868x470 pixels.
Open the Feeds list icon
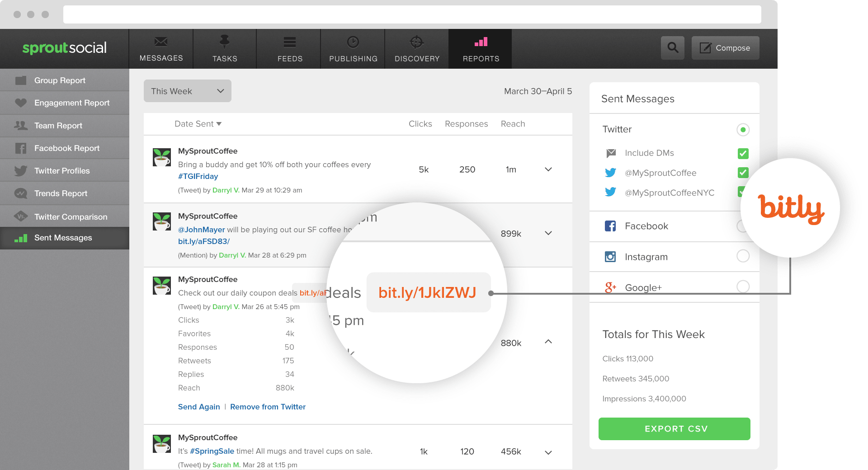pos(290,42)
